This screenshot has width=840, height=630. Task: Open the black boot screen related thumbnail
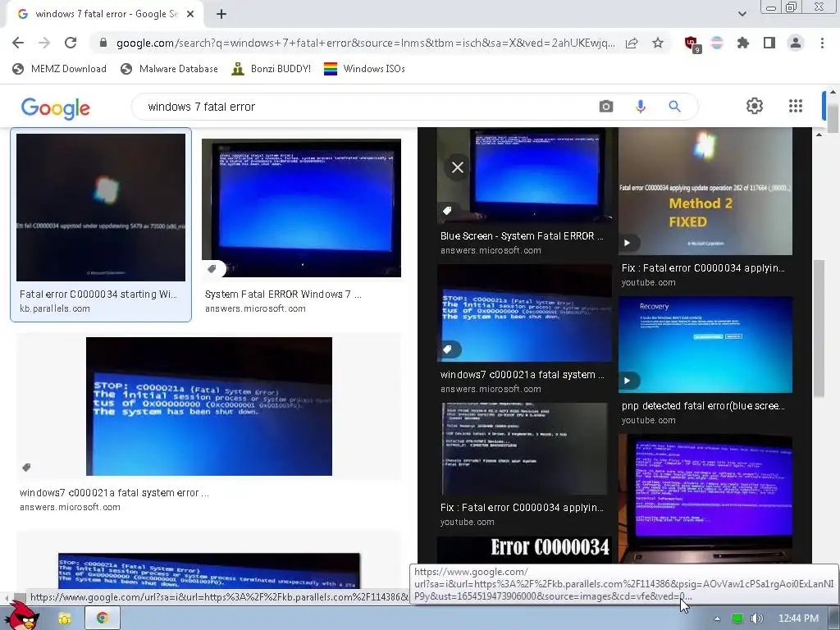(x=524, y=449)
